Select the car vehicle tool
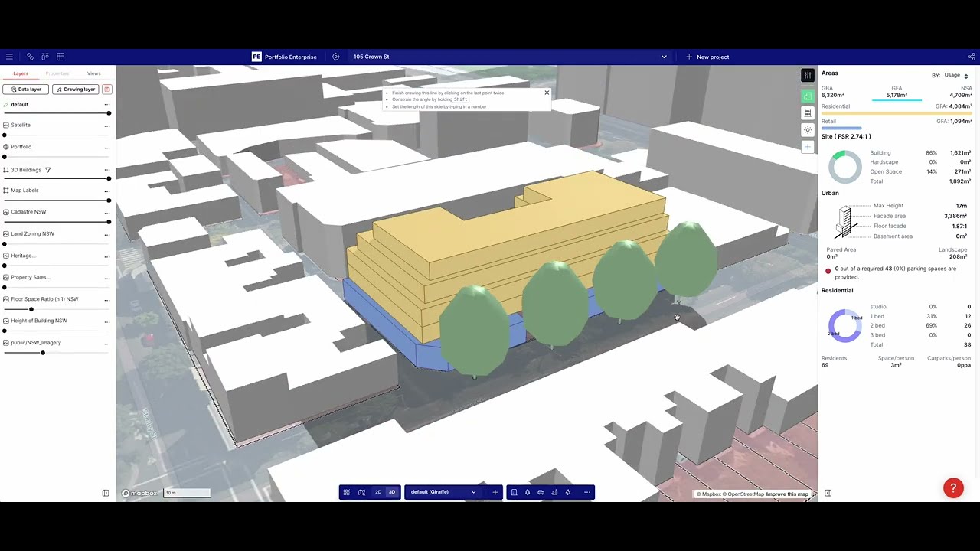The width and height of the screenshot is (980, 551). pos(541,492)
